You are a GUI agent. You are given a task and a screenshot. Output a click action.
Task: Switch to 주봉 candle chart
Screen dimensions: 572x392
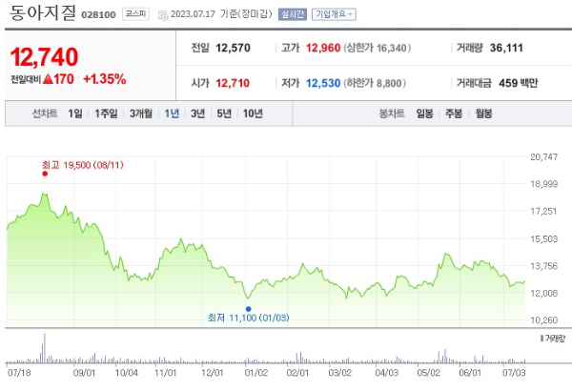coord(454,113)
